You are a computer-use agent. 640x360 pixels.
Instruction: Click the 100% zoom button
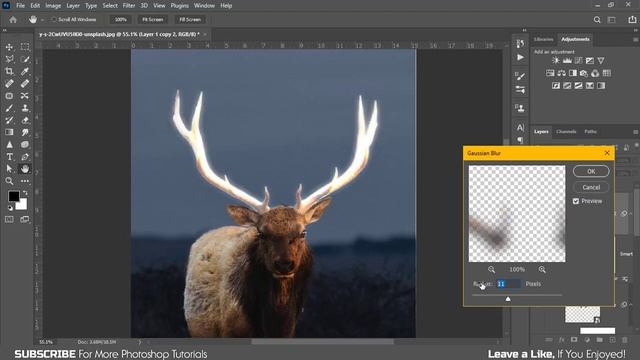120,20
